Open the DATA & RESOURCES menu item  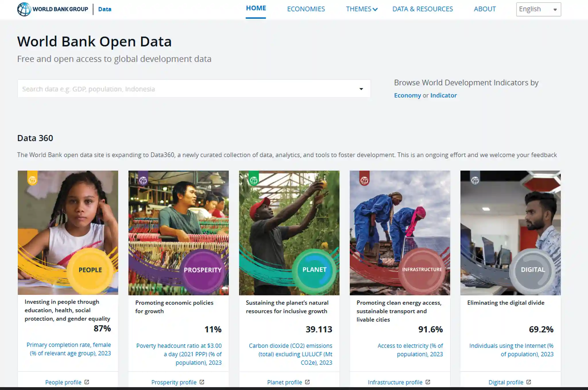tap(422, 9)
